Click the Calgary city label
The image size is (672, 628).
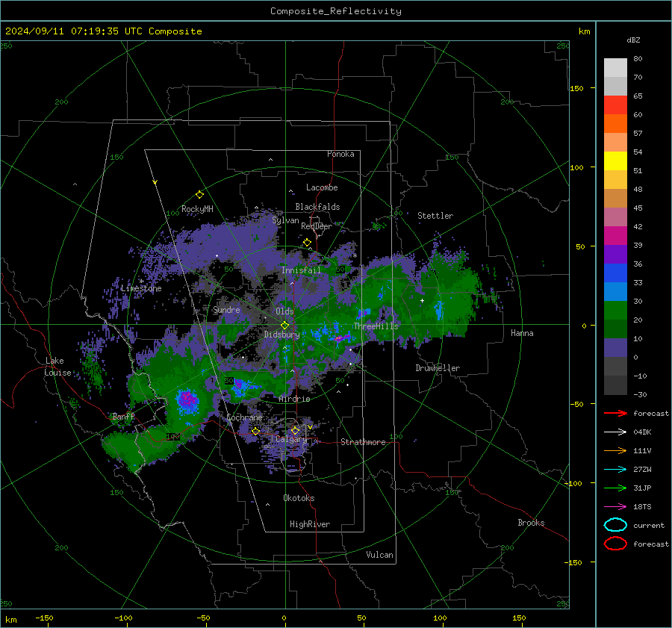[291, 439]
